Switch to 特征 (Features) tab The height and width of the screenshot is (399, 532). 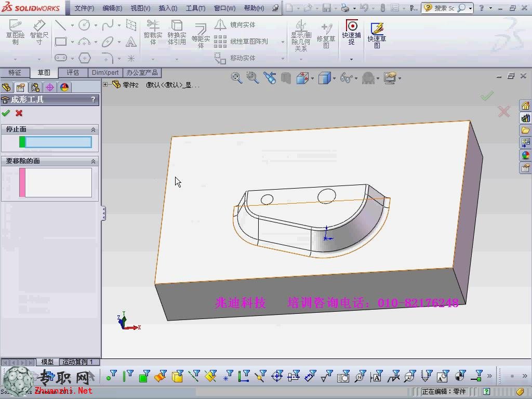pos(15,73)
